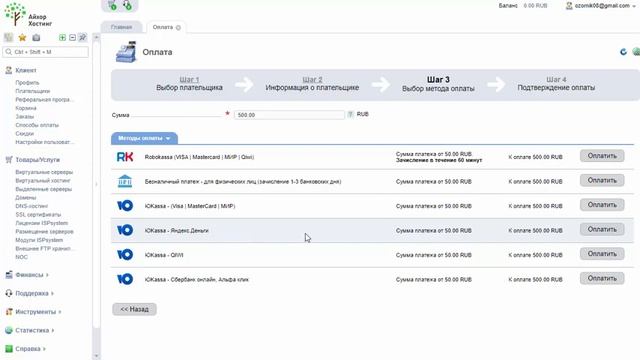
Task: Open Домены in the sidebar
Action: click(x=26, y=198)
